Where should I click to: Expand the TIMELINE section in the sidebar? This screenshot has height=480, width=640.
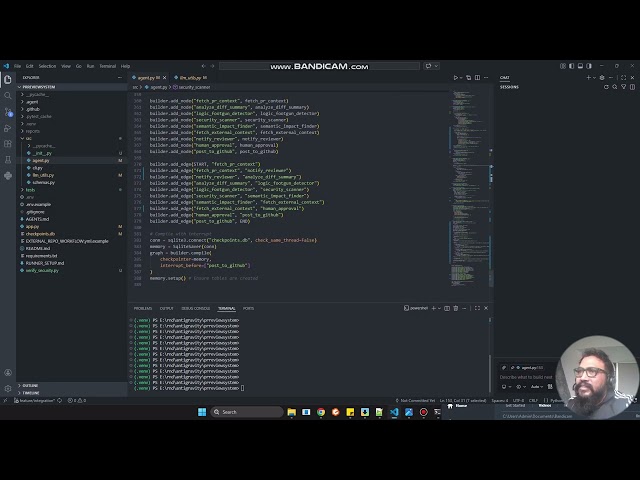31,393
